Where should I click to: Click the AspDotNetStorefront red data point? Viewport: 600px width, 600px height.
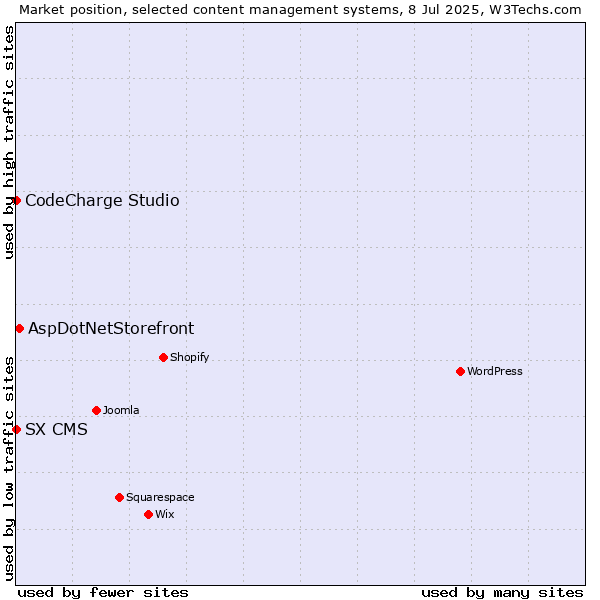[20, 329]
